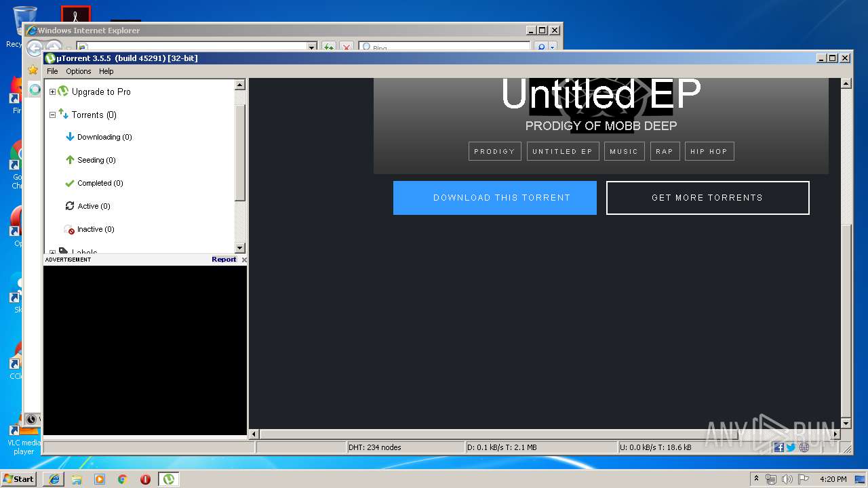
Task: Click the Torrents up-down arrows icon
Action: pos(63,114)
